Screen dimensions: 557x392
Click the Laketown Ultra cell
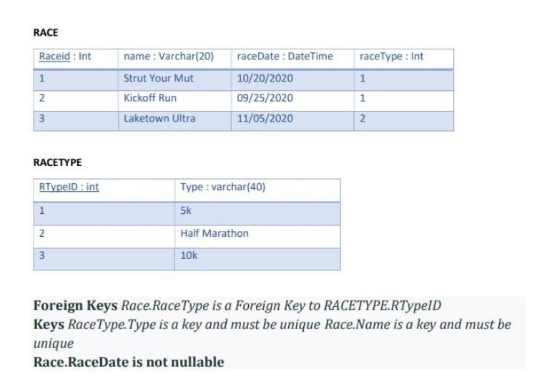coord(174,121)
